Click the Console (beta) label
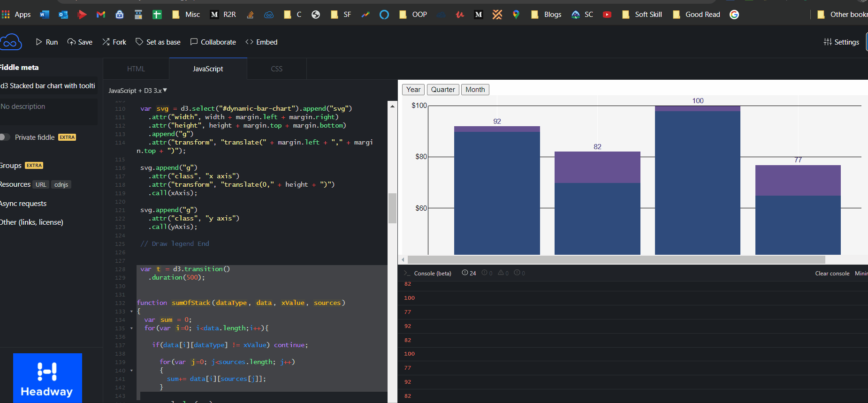 [432, 274]
